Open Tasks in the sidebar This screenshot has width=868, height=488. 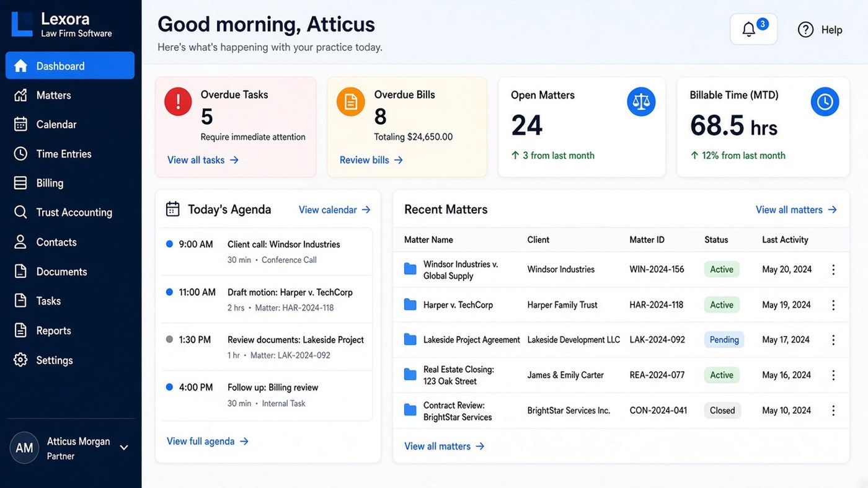[70, 301]
